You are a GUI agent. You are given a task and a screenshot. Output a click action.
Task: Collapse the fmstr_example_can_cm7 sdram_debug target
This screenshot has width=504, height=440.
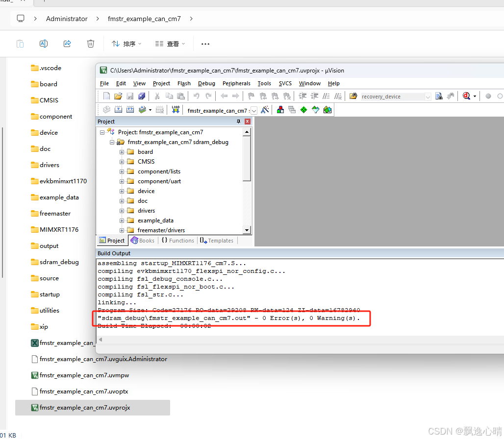coord(112,142)
